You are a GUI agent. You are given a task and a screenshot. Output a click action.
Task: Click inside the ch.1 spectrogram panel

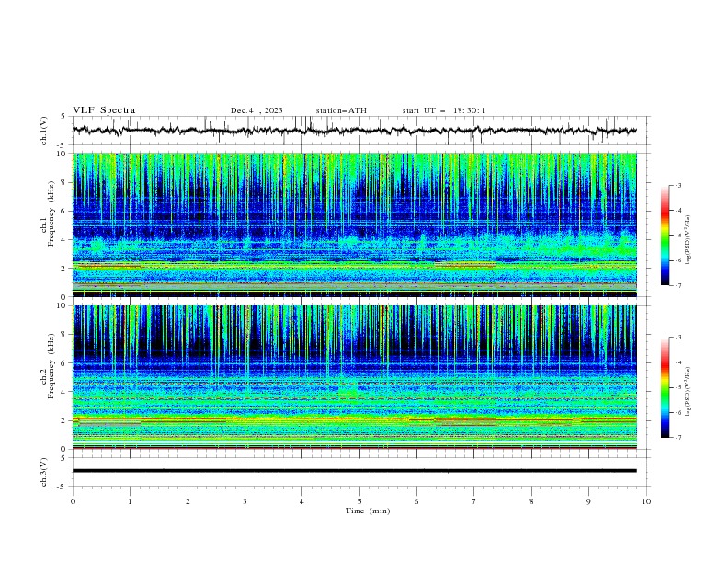tap(354, 224)
